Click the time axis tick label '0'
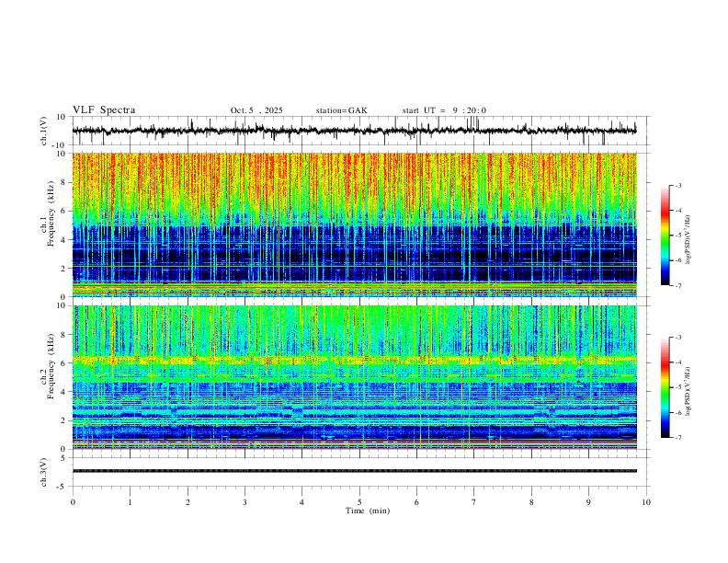Image resolution: width=728 pixels, height=563 pixels. click(x=73, y=502)
